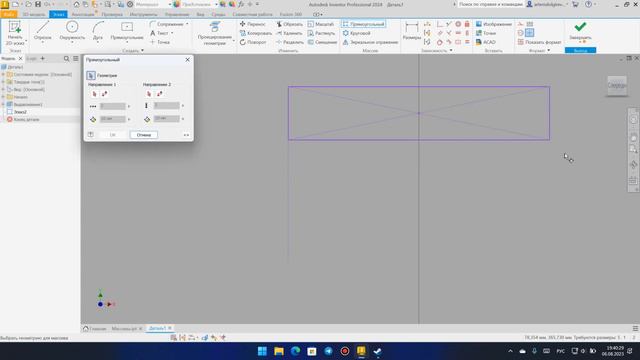Open Проецирование геометрии tool
This screenshot has height=360, width=640.
pos(215,33)
